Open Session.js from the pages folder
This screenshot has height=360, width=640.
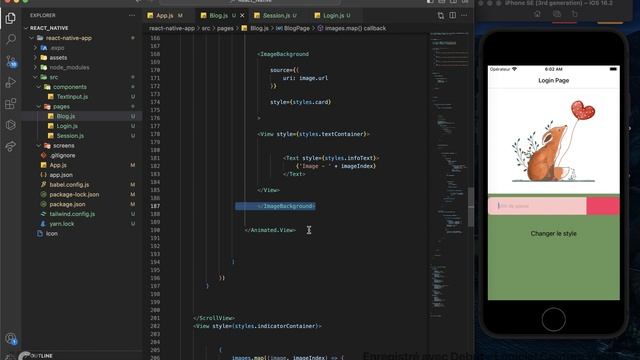70,136
